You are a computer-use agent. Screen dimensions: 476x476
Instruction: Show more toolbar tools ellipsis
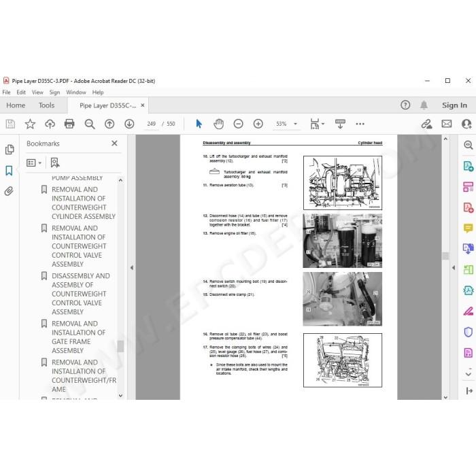pos(360,124)
